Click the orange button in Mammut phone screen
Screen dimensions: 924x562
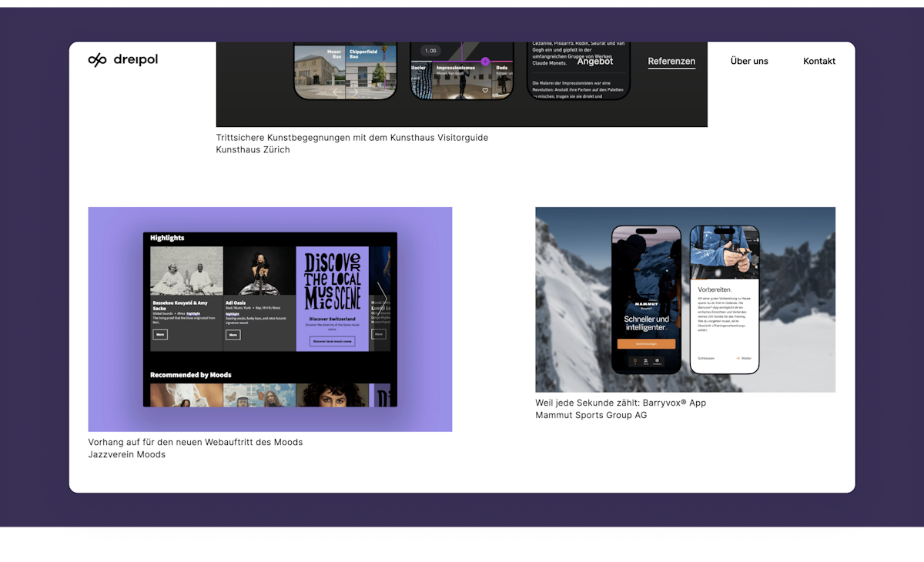tap(646, 344)
